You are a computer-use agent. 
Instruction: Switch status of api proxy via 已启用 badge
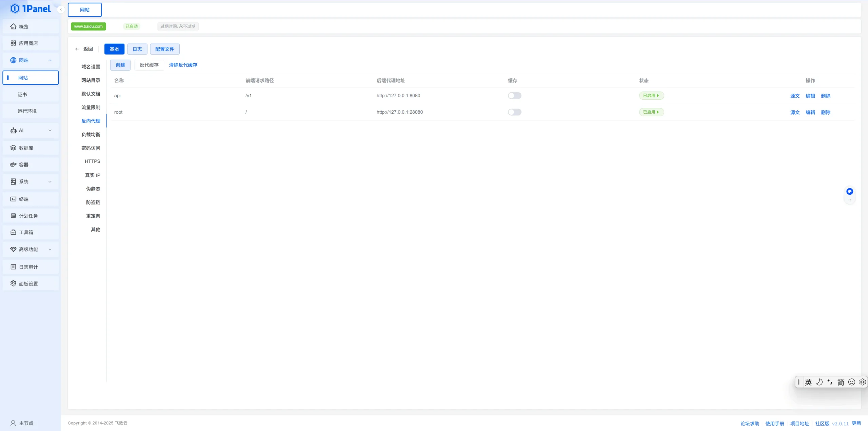pos(651,96)
